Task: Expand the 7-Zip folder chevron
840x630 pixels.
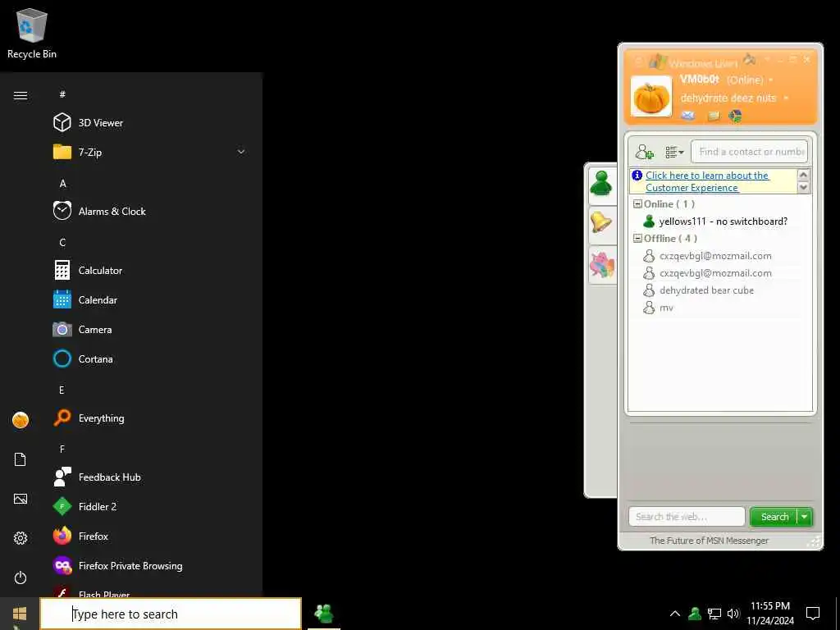Action: (241, 152)
